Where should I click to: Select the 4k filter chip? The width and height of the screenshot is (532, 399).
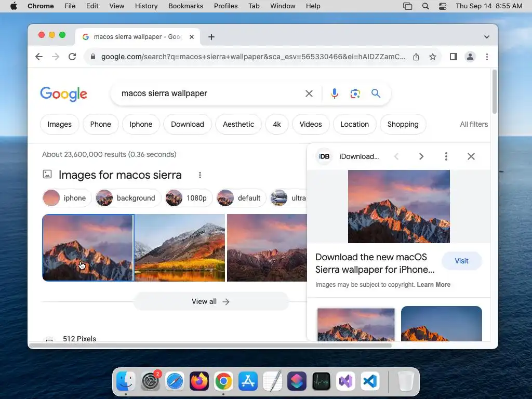tap(277, 124)
